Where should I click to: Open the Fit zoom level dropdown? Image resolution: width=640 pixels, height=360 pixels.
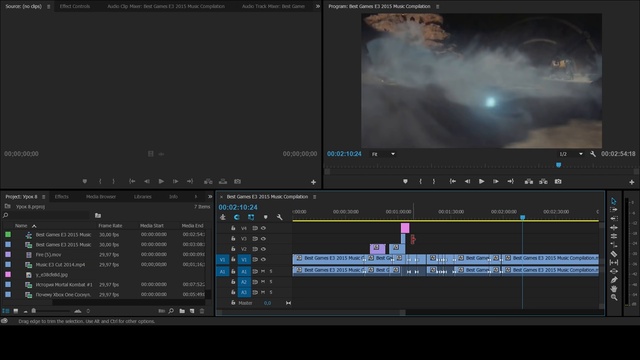[383, 154]
